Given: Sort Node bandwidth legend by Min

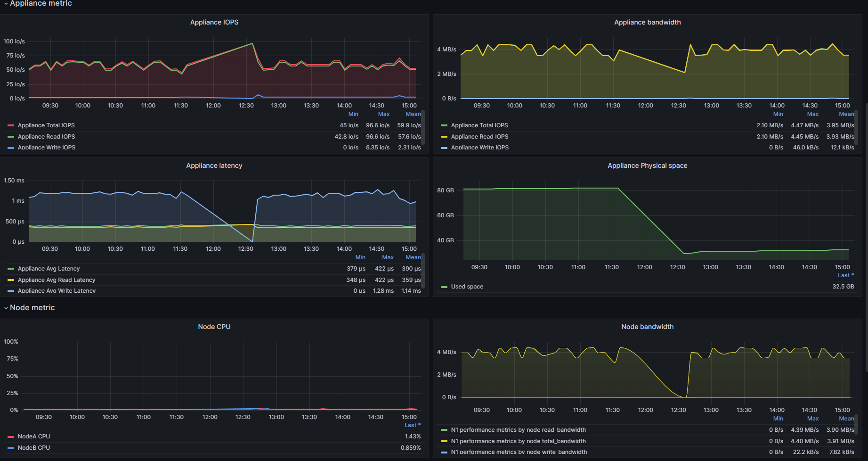Looking at the screenshot, I should point(778,419).
